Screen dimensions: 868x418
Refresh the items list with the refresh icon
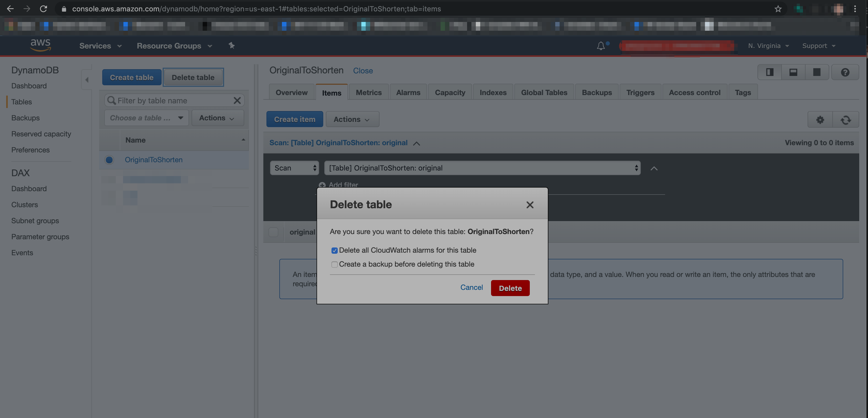tap(846, 120)
